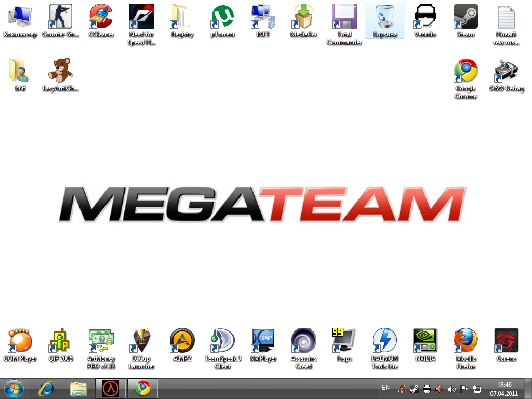
Task: Open the AIMP2 shortcut
Action: 182,345
